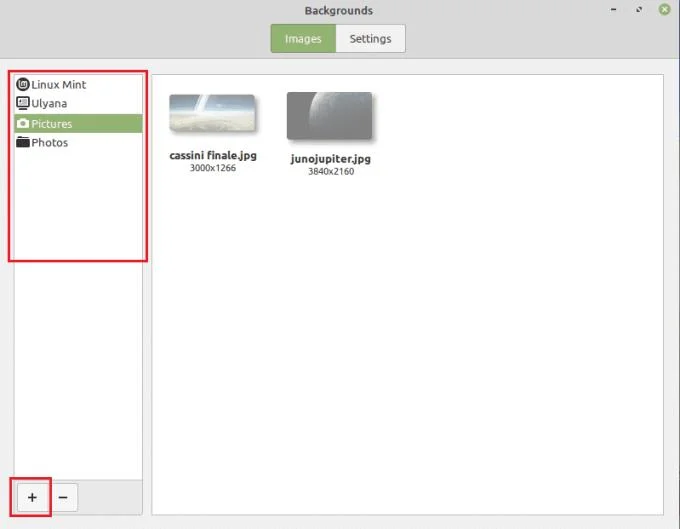Click the 3840x2160 resolution text

pos(331,171)
